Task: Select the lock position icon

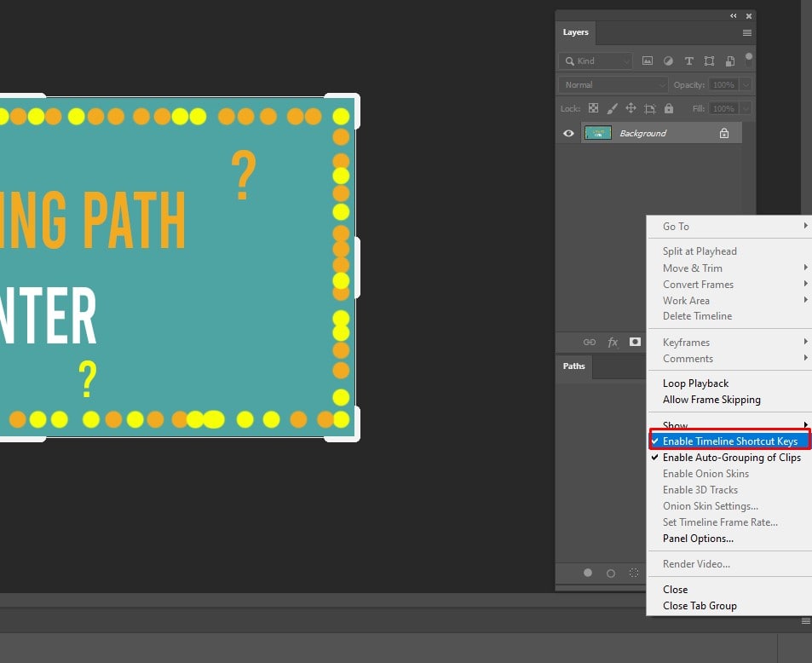Action: (x=631, y=108)
